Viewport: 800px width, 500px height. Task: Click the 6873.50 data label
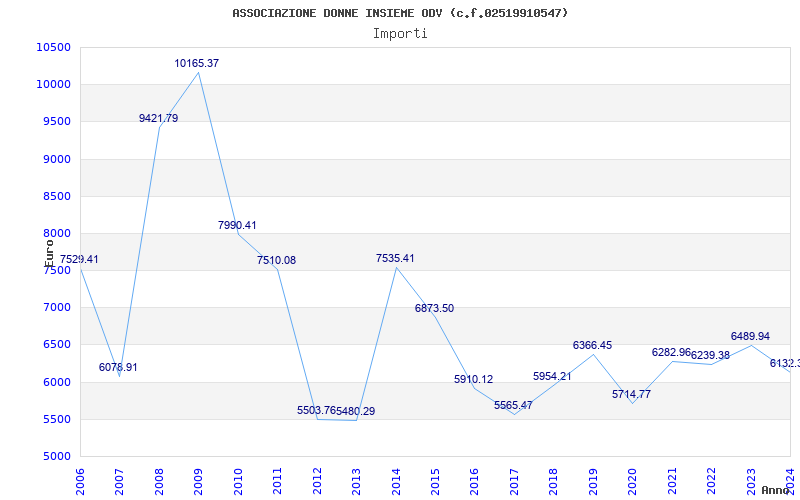tap(434, 308)
